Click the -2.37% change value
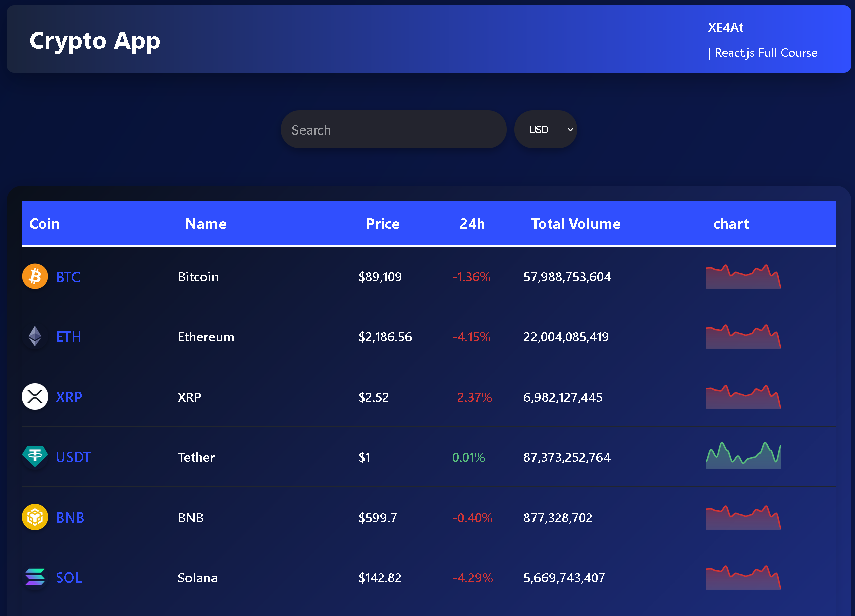Image resolution: width=855 pixels, height=616 pixels. [x=472, y=397]
